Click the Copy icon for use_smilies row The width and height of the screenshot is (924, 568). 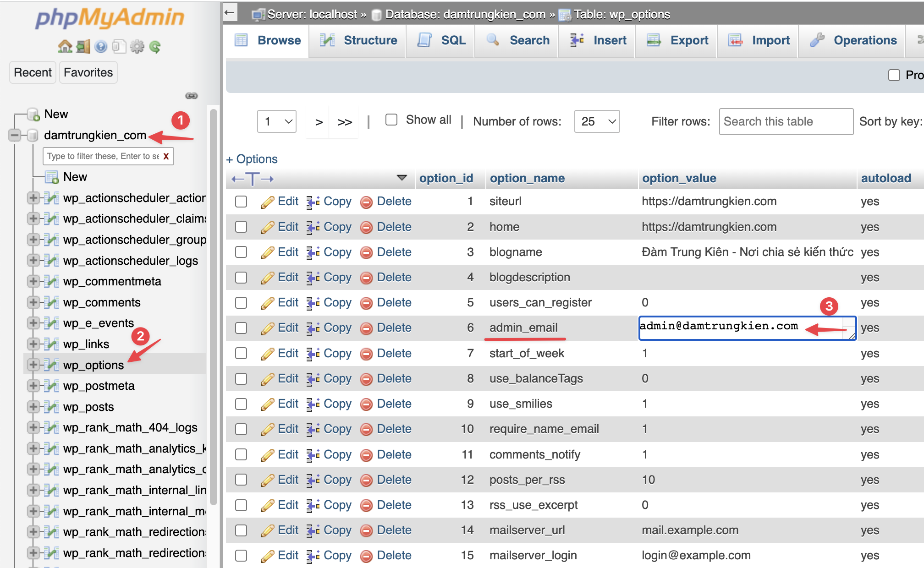point(313,404)
